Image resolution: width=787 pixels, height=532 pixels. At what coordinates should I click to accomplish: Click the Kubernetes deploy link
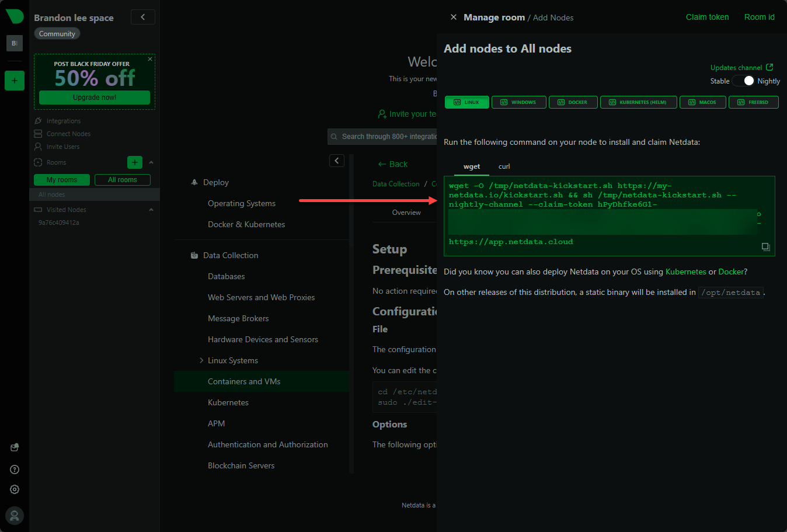point(685,272)
